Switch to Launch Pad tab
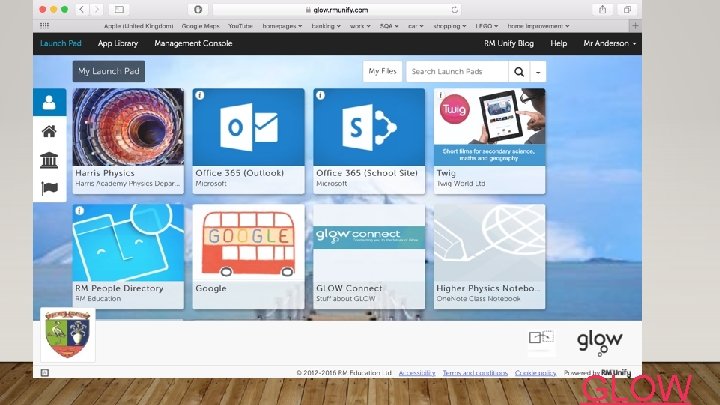The image size is (720, 405). click(x=61, y=43)
